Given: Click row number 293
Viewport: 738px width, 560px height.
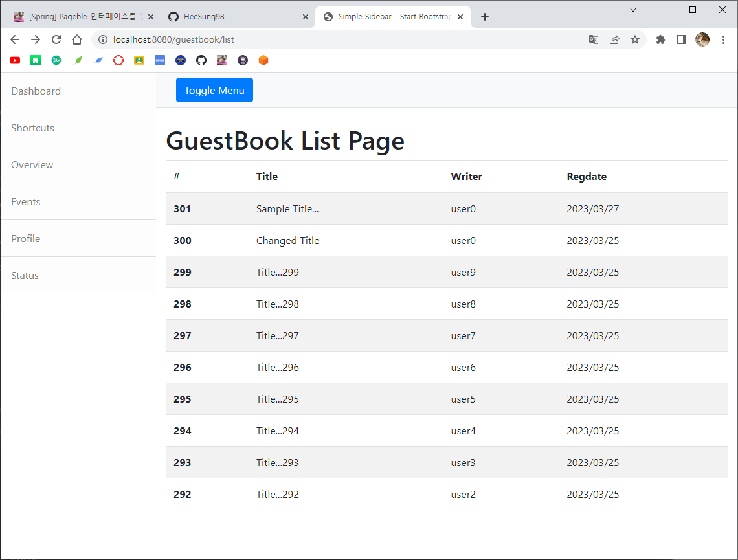Looking at the screenshot, I should tap(182, 463).
